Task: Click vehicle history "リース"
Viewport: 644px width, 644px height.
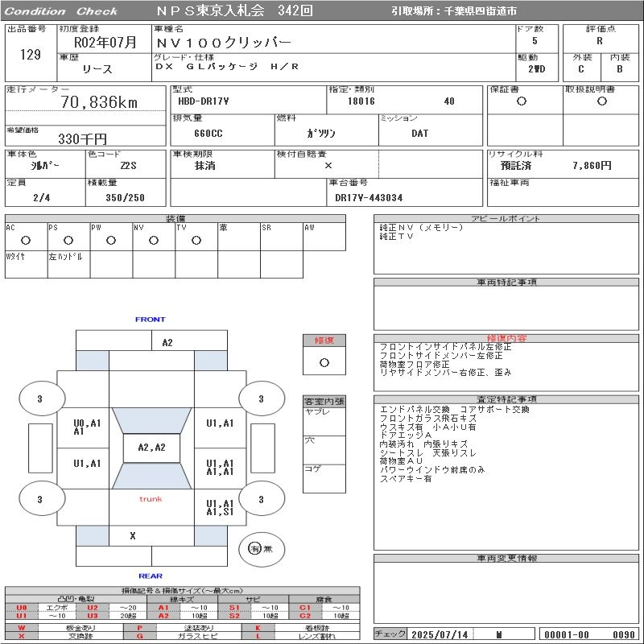Action: [x=97, y=69]
